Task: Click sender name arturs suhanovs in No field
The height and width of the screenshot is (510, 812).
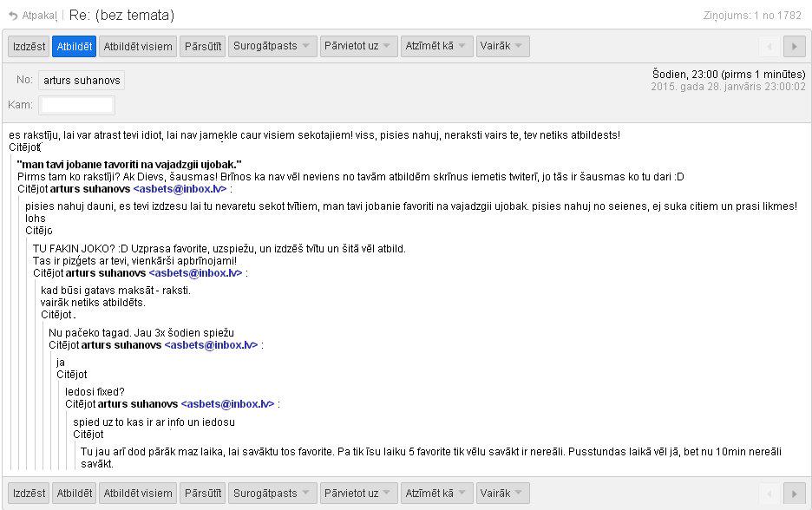Action: point(82,81)
